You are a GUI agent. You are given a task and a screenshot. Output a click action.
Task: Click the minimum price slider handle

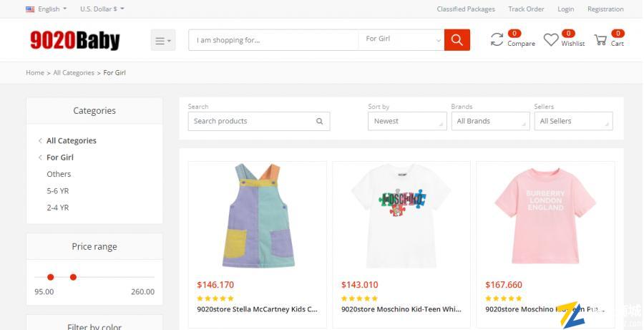(x=51, y=278)
